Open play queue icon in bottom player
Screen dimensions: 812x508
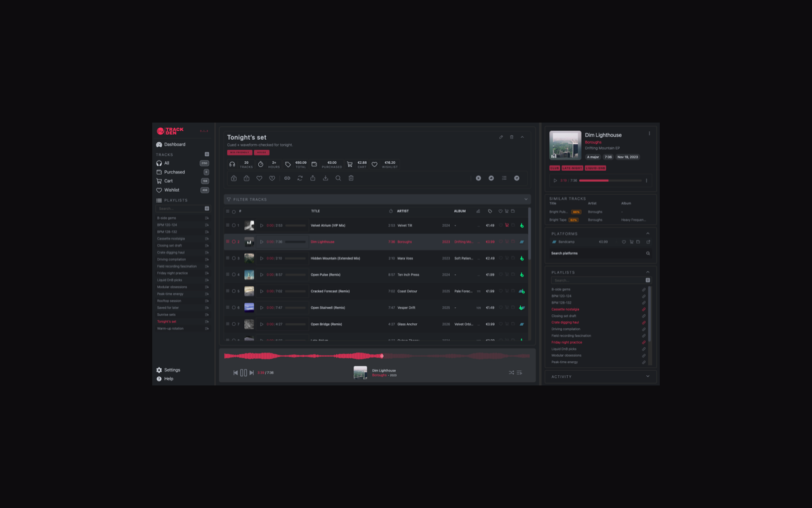click(x=520, y=373)
